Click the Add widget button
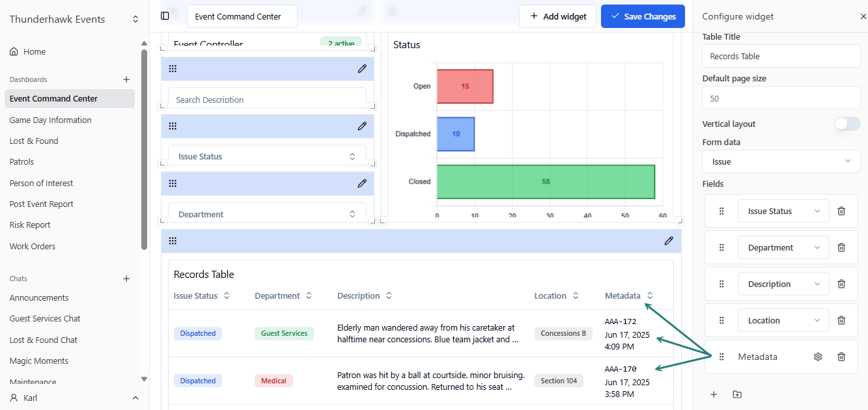 tap(557, 16)
